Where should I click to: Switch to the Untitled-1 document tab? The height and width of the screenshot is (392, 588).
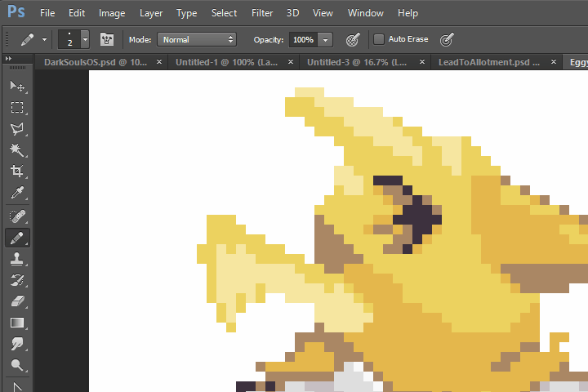[226, 62]
